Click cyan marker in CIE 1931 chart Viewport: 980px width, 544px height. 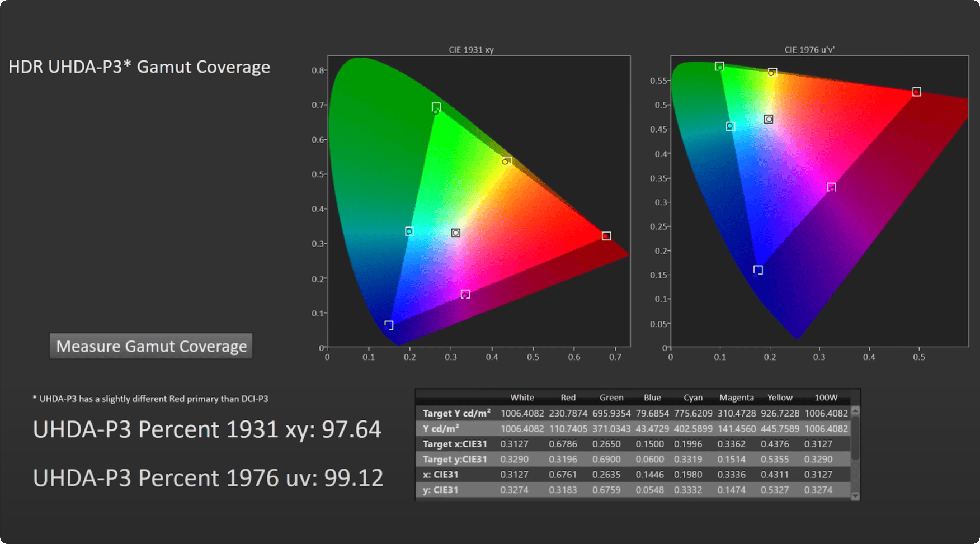(x=409, y=231)
